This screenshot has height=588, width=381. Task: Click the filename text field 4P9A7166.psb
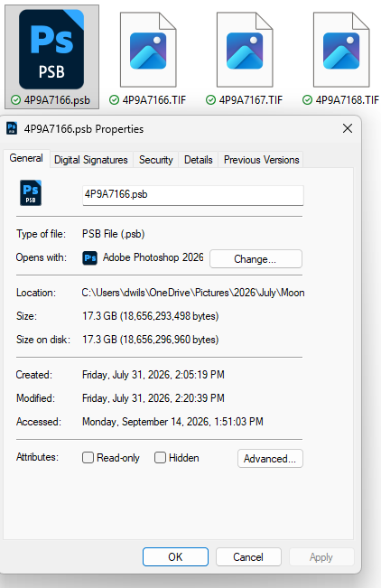coord(192,195)
